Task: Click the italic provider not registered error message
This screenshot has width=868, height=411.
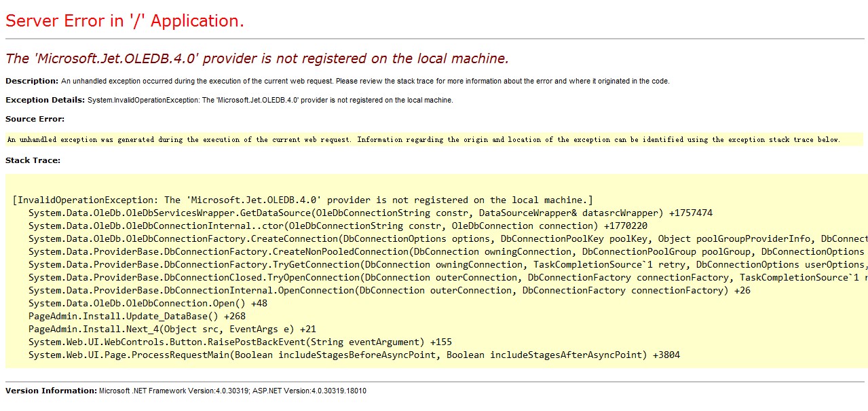Action: coord(257,58)
